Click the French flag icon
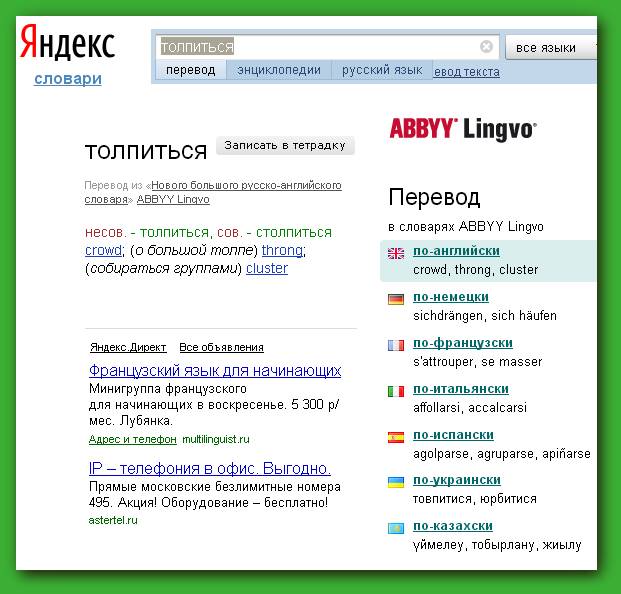Viewport: 621px width, 594px height. tap(396, 345)
